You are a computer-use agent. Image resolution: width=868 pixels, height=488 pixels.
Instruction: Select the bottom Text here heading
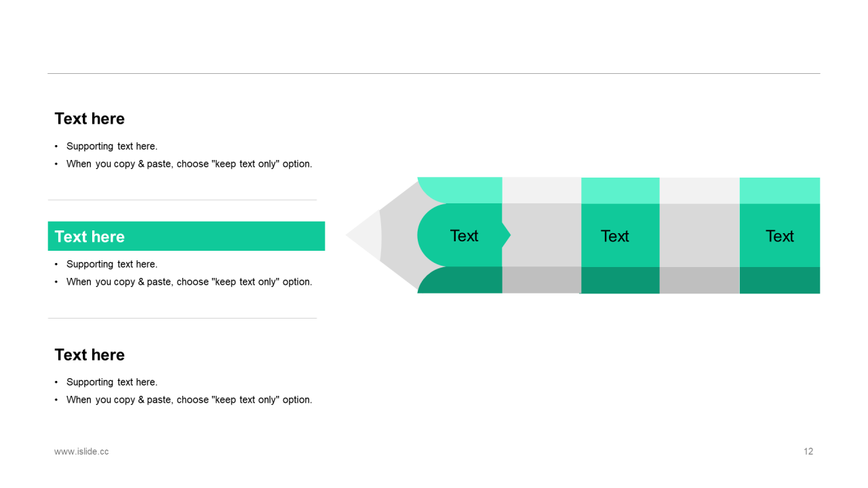pos(90,354)
